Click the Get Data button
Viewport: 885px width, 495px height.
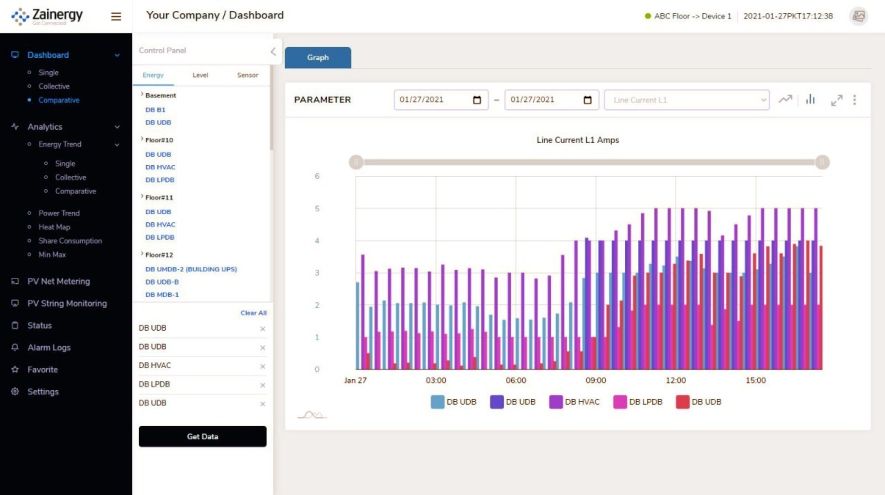coord(203,436)
